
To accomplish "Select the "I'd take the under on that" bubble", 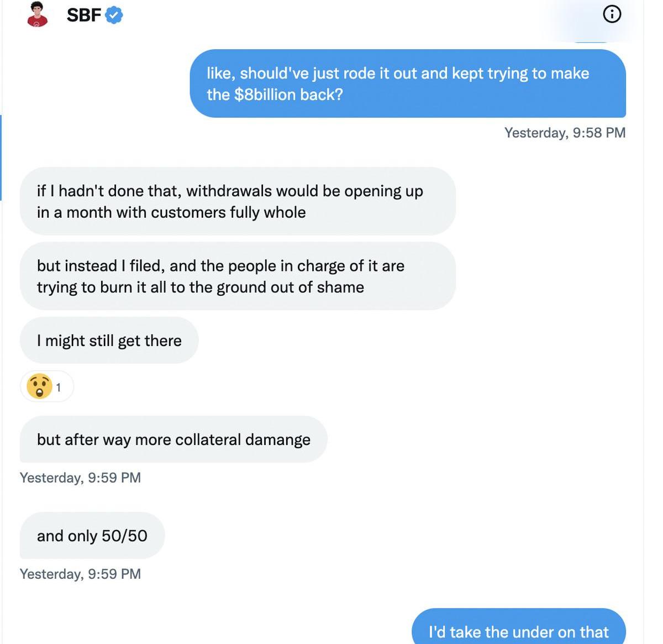I will pos(518,630).
